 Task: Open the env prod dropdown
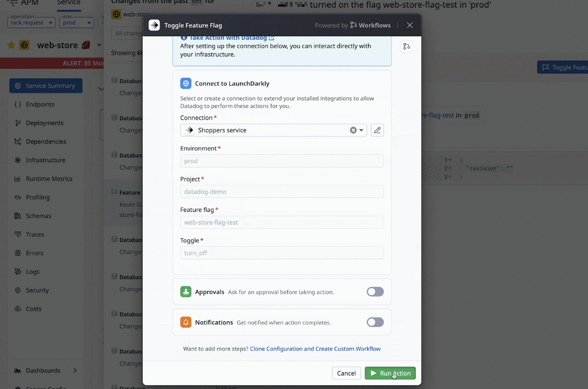pos(76,22)
